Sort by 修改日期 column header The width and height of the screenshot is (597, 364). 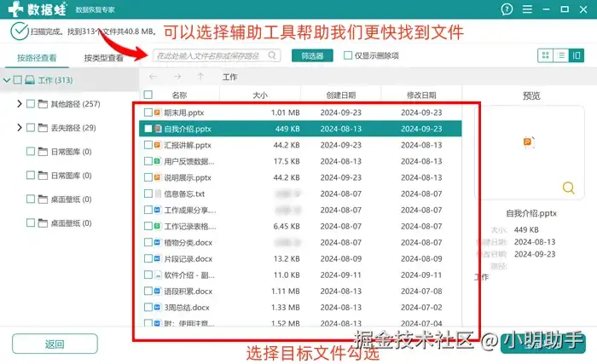point(421,95)
